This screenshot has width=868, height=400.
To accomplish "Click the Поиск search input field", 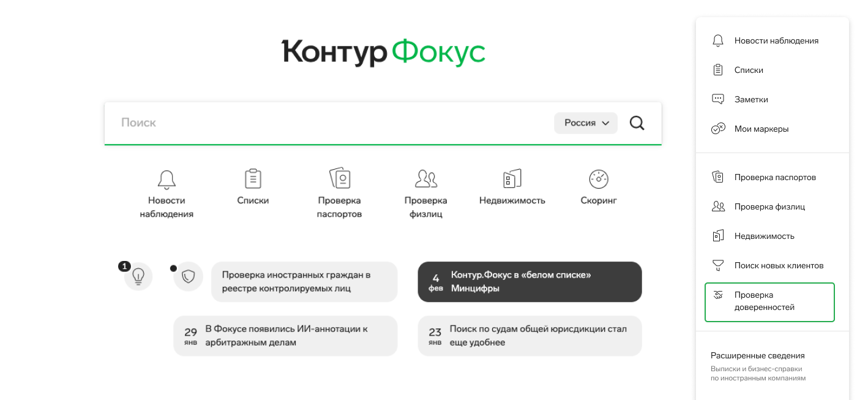I will pyautogui.click(x=331, y=123).
